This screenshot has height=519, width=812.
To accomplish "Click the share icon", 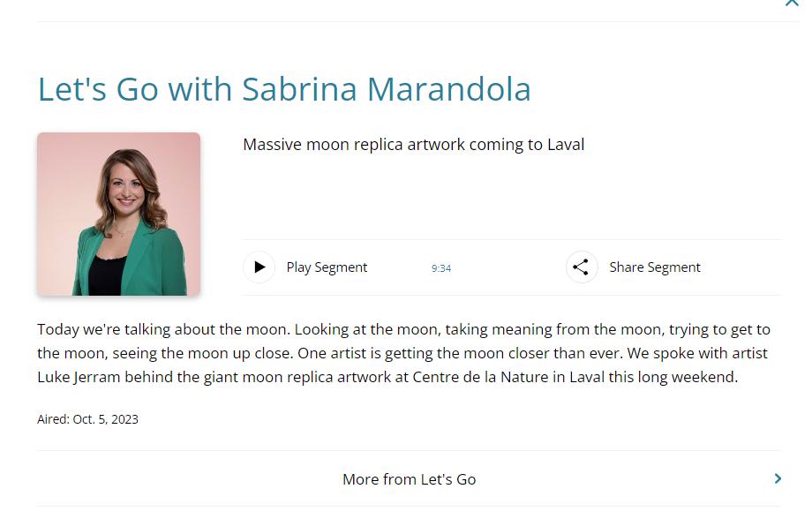I will coord(581,267).
